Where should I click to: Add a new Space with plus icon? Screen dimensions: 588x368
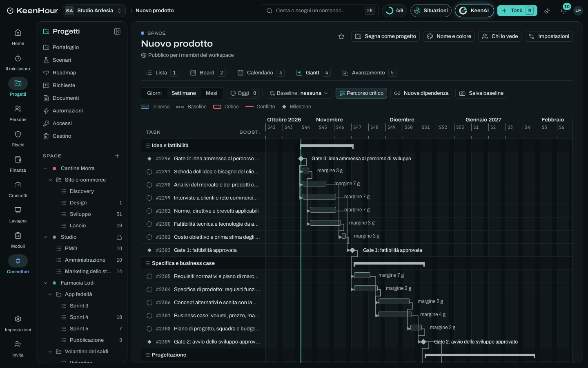117,156
